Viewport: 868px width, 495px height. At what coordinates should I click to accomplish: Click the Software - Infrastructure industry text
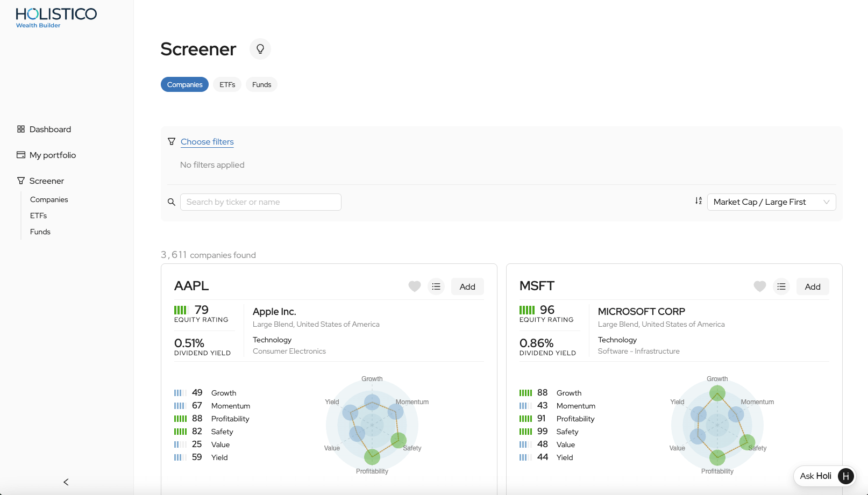point(639,351)
